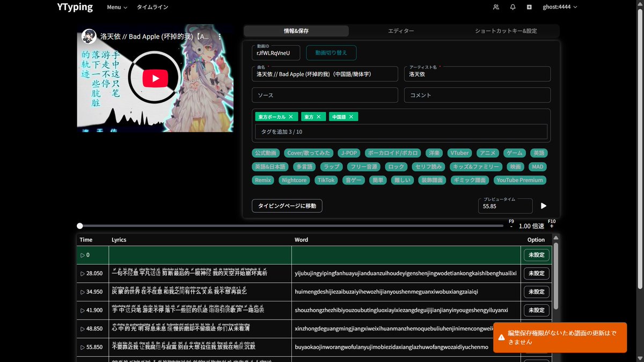Screen dimensions: 644x362
Task: Add the ゲーム tag
Action: 515,153
